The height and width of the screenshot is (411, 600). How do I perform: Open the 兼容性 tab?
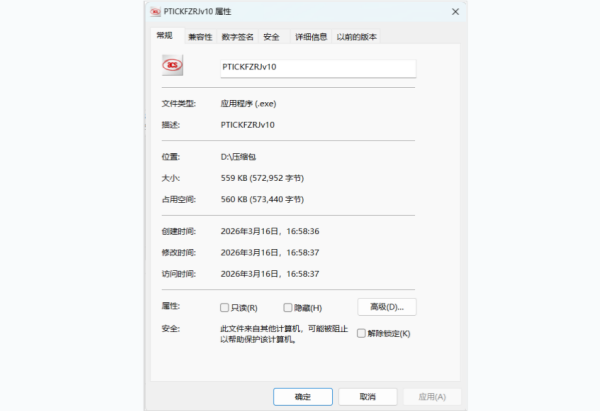pos(200,37)
